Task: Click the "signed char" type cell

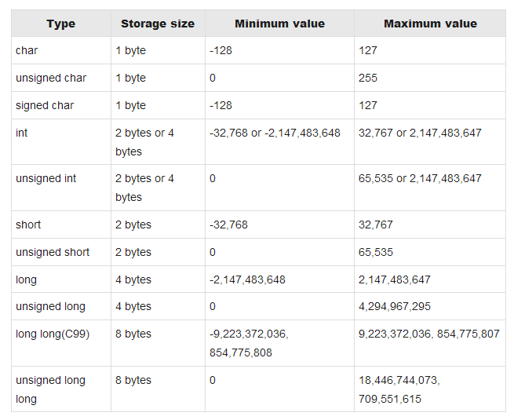Action: click(x=44, y=105)
